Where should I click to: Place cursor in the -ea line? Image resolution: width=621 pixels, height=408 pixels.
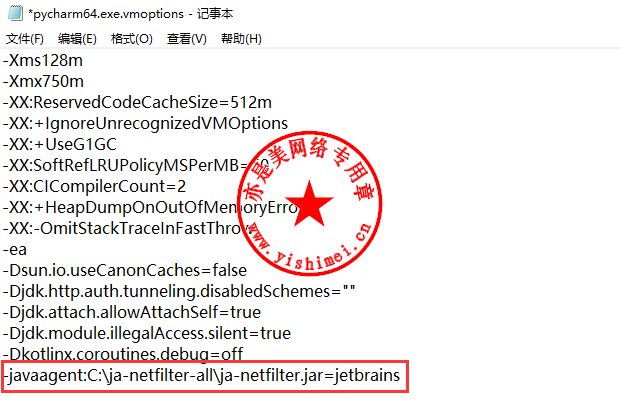pos(15,250)
